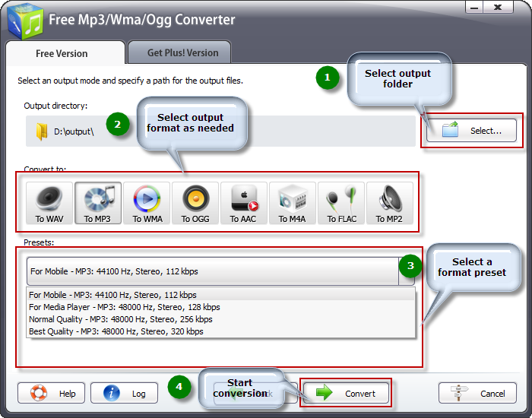This screenshot has height=418, width=532.
Task: Open the Select... output folder dialog
Action: click(472, 130)
